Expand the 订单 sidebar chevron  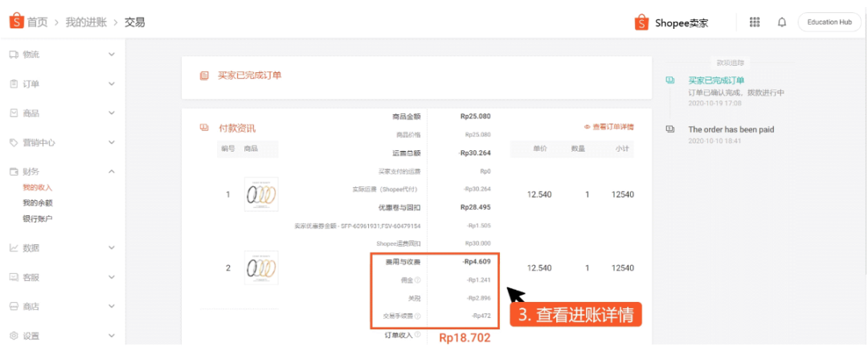coord(111,84)
